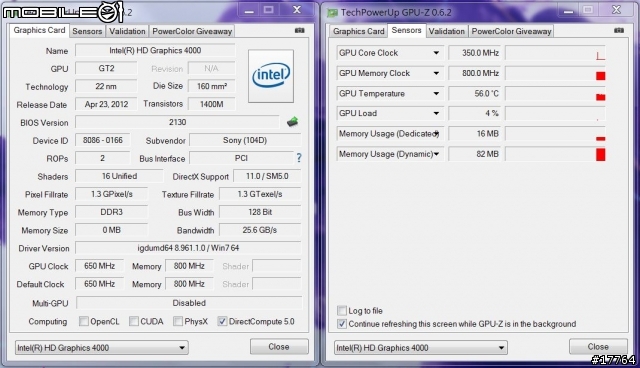Click the GPU Clock 650 MHz field
The width and height of the screenshot is (640, 368).
tap(99, 266)
